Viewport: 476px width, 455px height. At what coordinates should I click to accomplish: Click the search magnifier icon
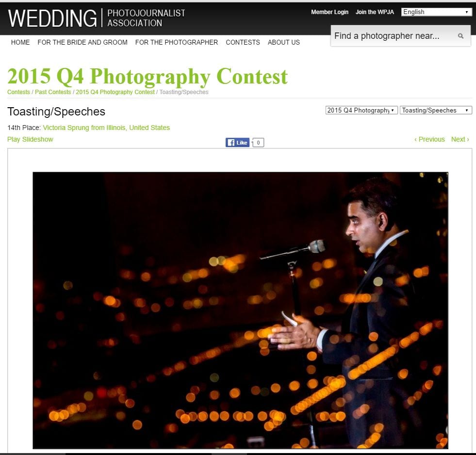pyautogui.click(x=460, y=36)
